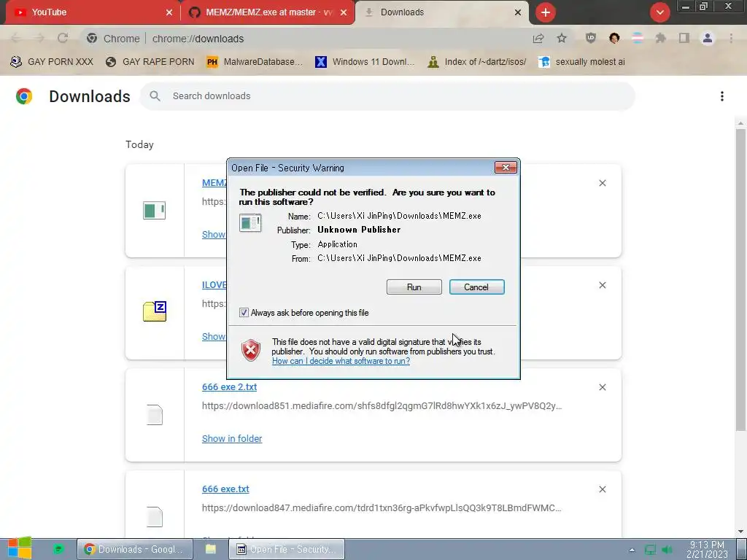Open the uBlock shield extension icon
The width and height of the screenshot is (747, 560).
[x=591, y=38]
